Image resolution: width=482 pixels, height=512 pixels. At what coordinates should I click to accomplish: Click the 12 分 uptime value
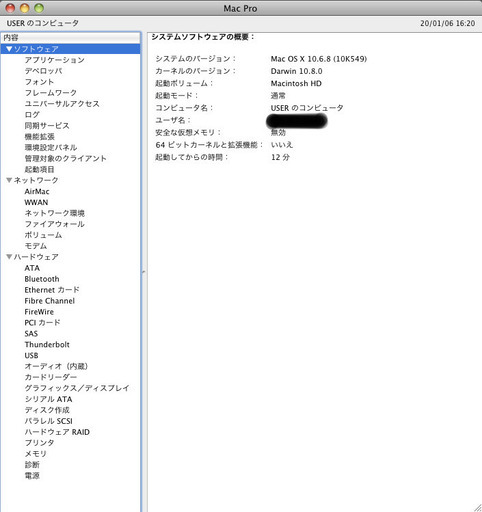[280, 157]
